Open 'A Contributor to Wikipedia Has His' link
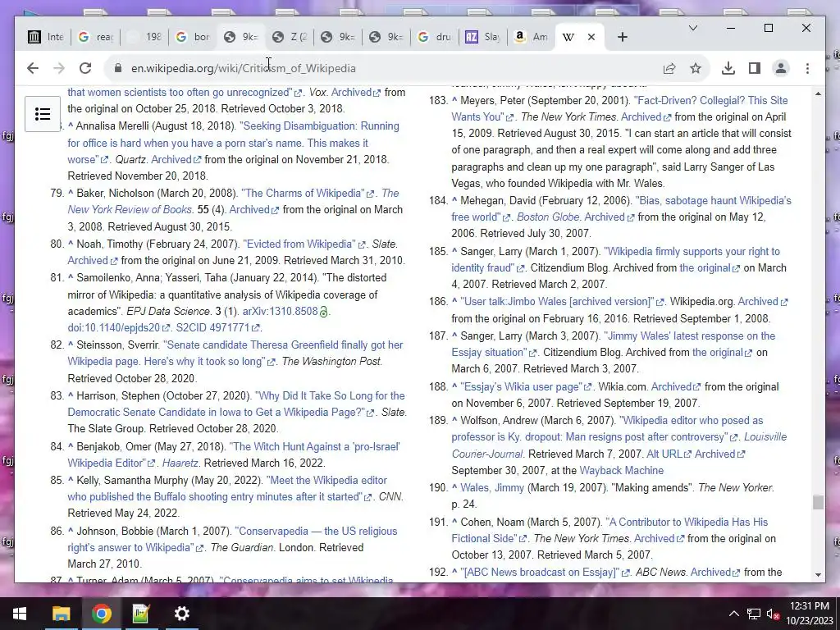This screenshot has width=840, height=630. point(609,530)
